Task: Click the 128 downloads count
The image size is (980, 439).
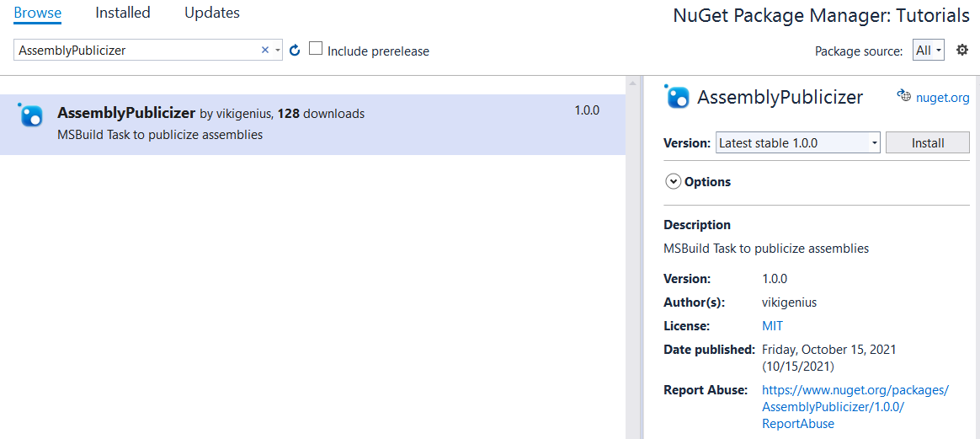Action: 321,114
